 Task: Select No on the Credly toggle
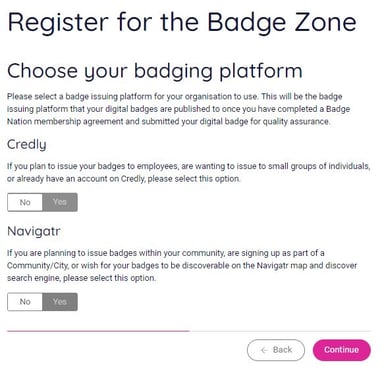click(25, 202)
